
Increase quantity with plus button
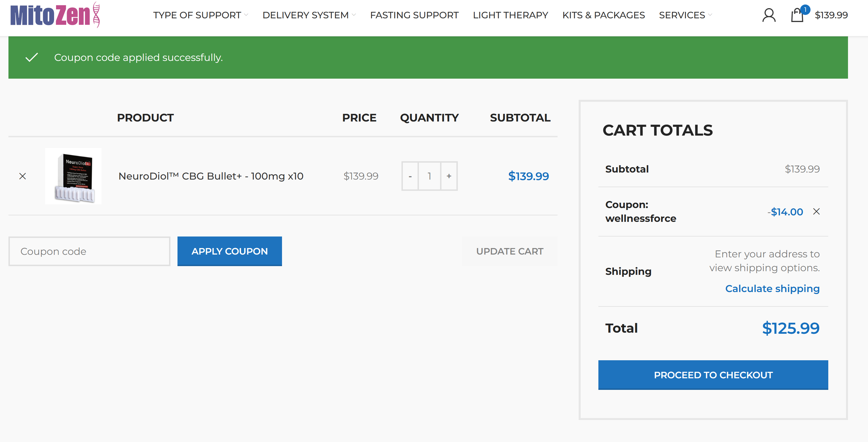coord(449,176)
